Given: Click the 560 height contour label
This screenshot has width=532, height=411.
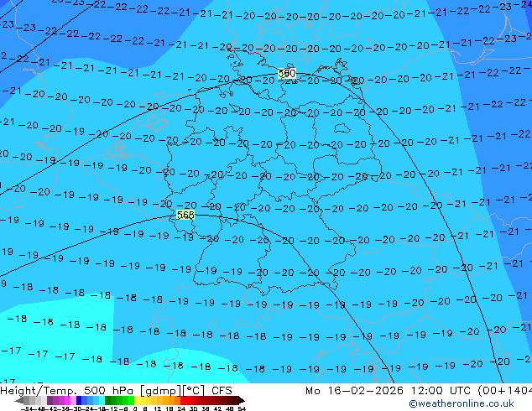Looking at the screenshot, I should click(x=287, y=73).
